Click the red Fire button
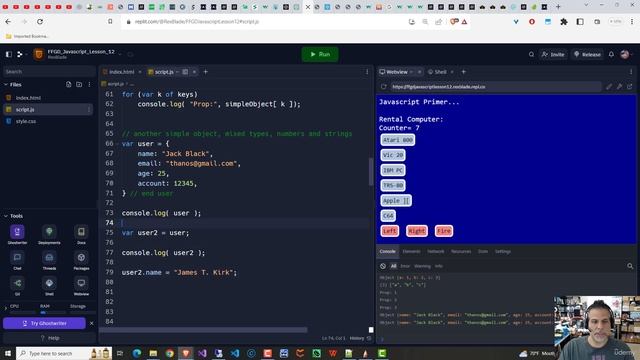Screen dimensions: 640x360 click(x=444, y=231)
